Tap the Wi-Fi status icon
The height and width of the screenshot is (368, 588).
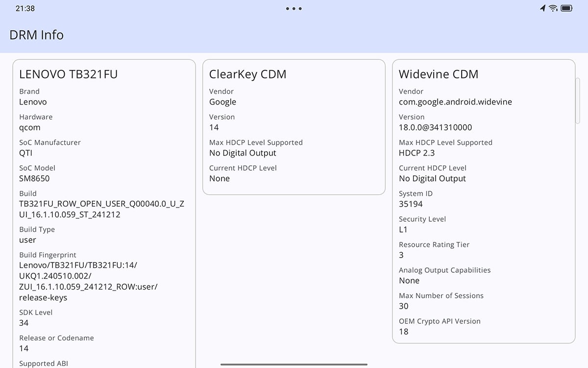click(x=553, y=8)
